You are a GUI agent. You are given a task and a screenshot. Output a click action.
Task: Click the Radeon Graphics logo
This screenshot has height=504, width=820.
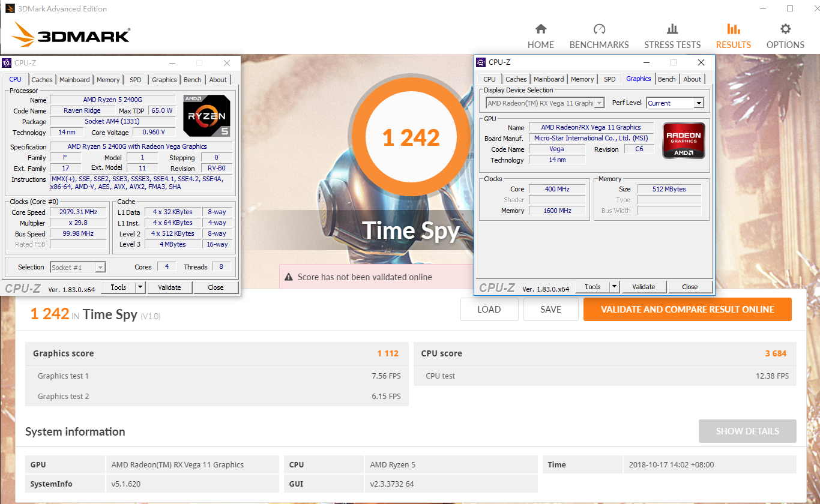coord(684,140)
